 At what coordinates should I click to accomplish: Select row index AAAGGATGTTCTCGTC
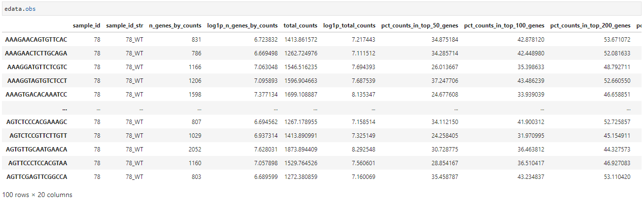tap(37, 67)
